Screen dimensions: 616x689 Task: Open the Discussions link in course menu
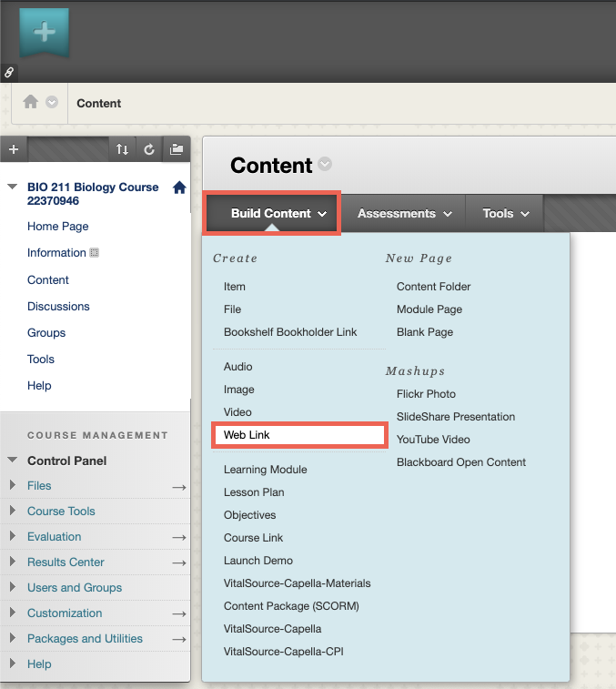(x=58, y=306)
